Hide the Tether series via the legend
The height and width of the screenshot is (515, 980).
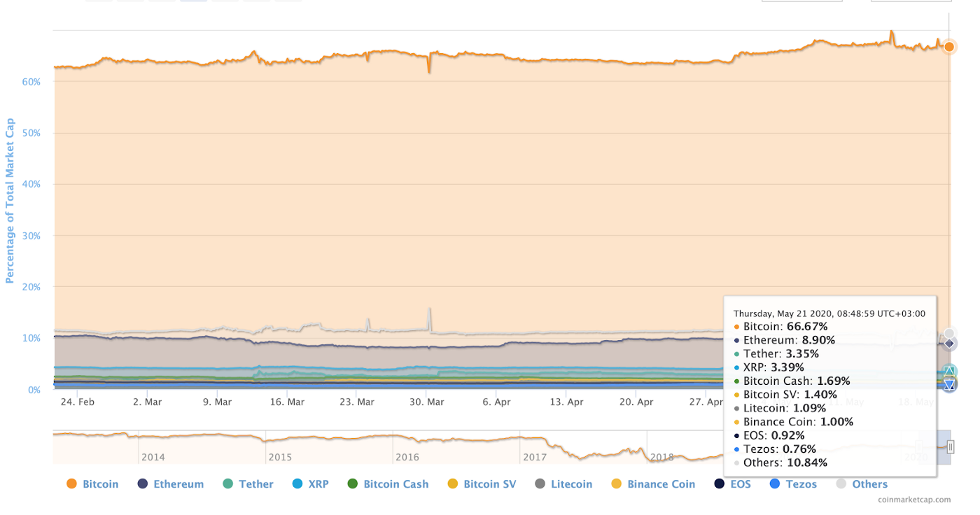pyautogui.click(x=248, y=484)
